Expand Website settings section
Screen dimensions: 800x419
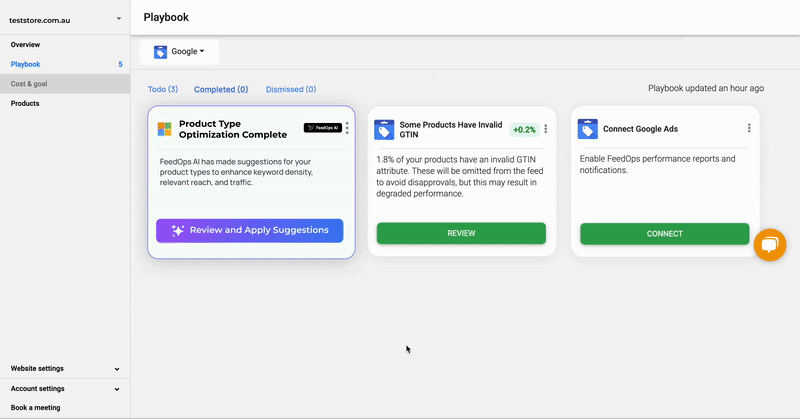tap(65, 368)
